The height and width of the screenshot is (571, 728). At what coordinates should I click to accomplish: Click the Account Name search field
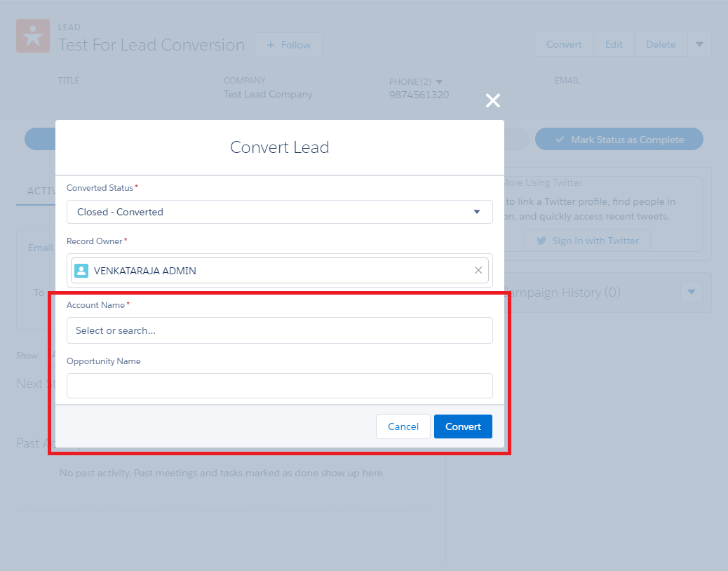coord(279,330)
